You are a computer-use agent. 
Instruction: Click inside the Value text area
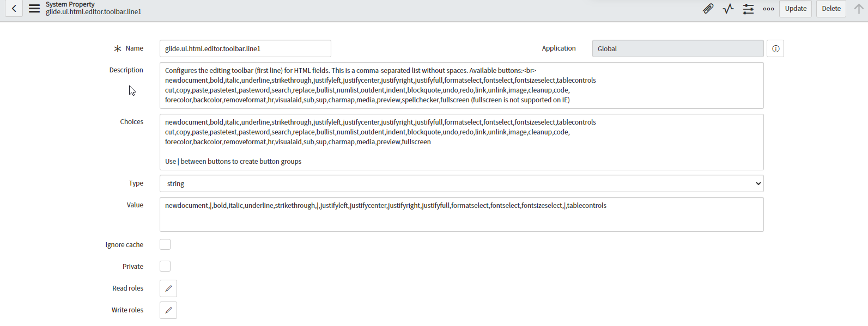pos(462,214)
